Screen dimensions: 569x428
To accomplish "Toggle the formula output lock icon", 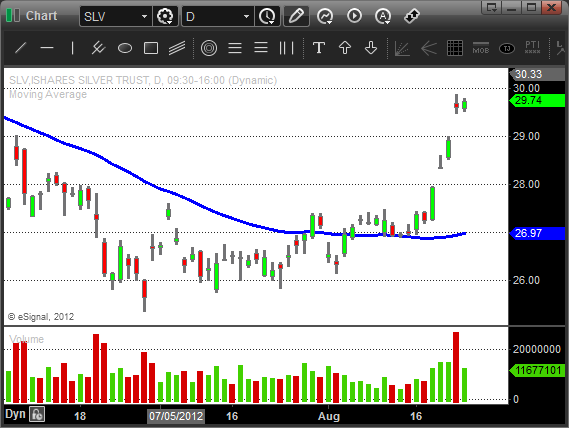I will (37, 414).
